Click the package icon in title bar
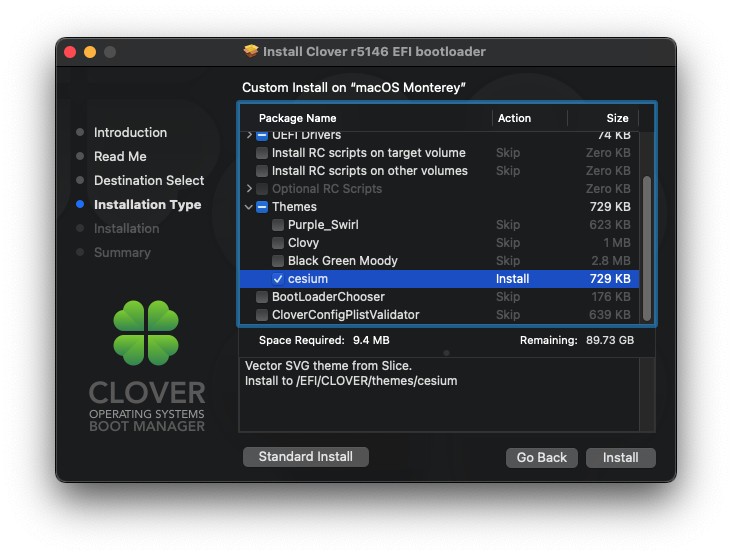The image size is (732, 556). click(x=251, y=51)
